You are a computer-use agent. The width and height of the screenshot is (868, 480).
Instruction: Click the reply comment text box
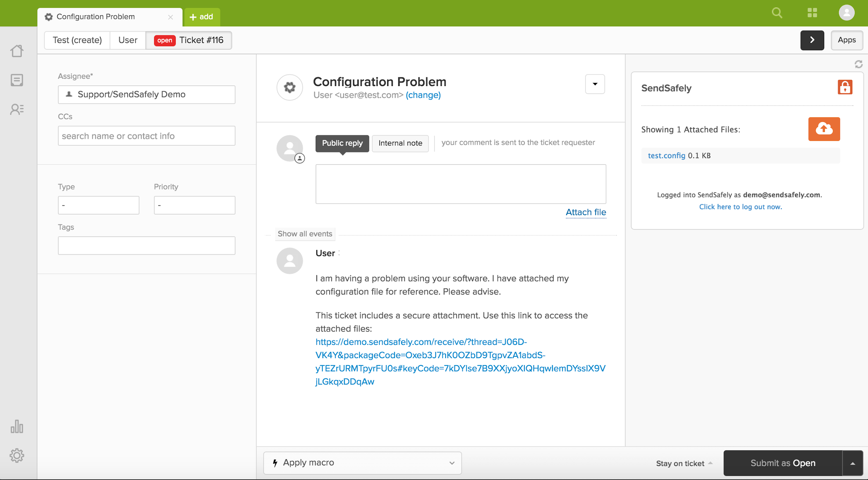coord(461,184)
